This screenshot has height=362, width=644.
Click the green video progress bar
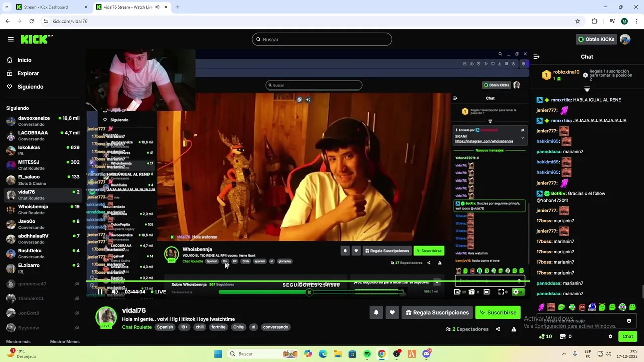point(307,281)
